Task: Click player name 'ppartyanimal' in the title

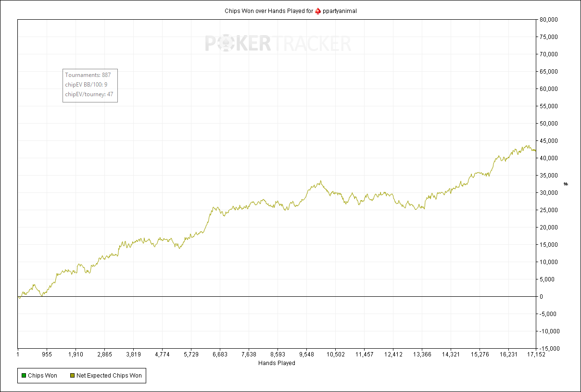Action: (x=340, y=11)
